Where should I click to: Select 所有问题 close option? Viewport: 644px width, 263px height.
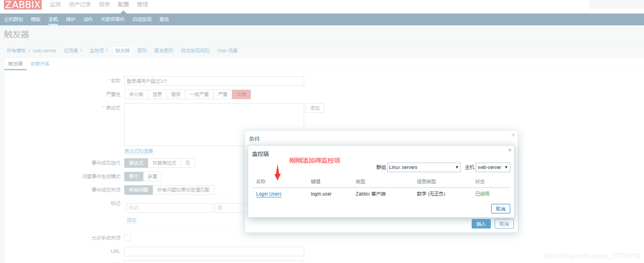(x=139, y=190)
